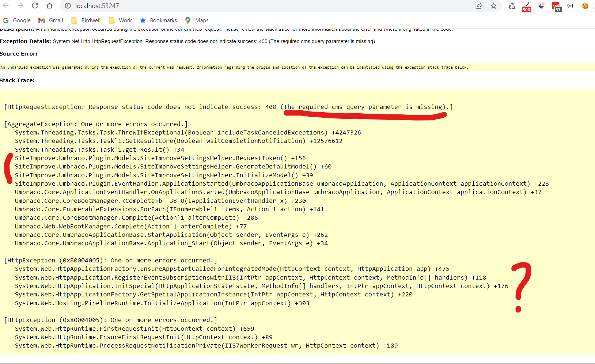Click the "[AggregateException: One or more errors occurred.]" line

pos(96,124)
